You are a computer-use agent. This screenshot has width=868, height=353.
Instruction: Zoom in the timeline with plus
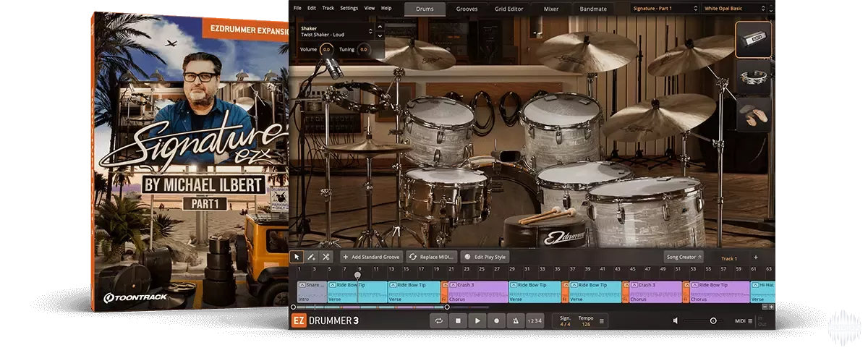pos(772,307)
